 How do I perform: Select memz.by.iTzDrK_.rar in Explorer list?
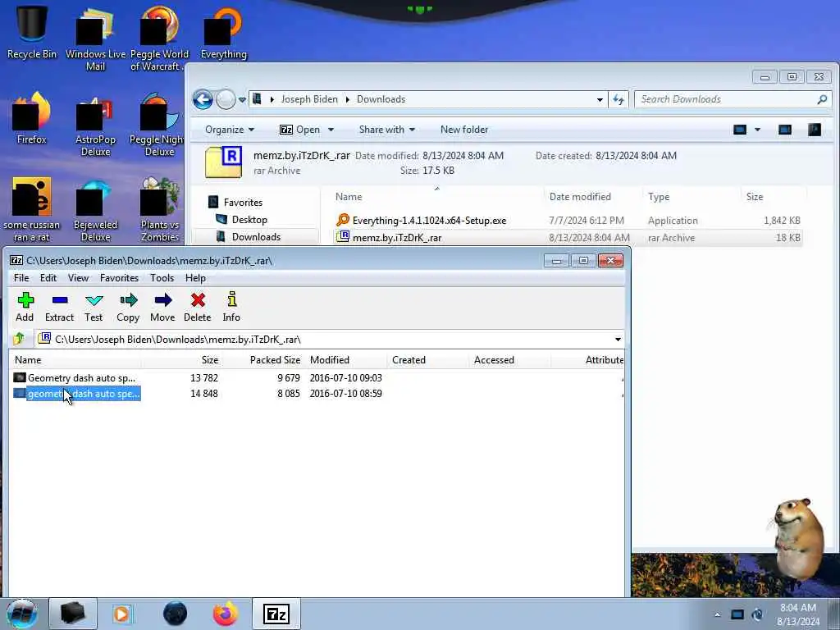(x=568, y=237)
